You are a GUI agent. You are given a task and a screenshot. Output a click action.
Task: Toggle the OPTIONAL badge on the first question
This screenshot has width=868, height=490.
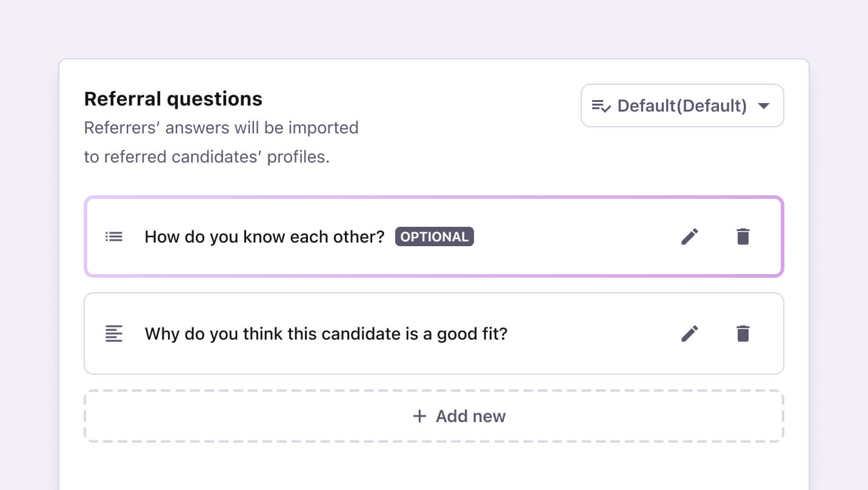[434, 237]
